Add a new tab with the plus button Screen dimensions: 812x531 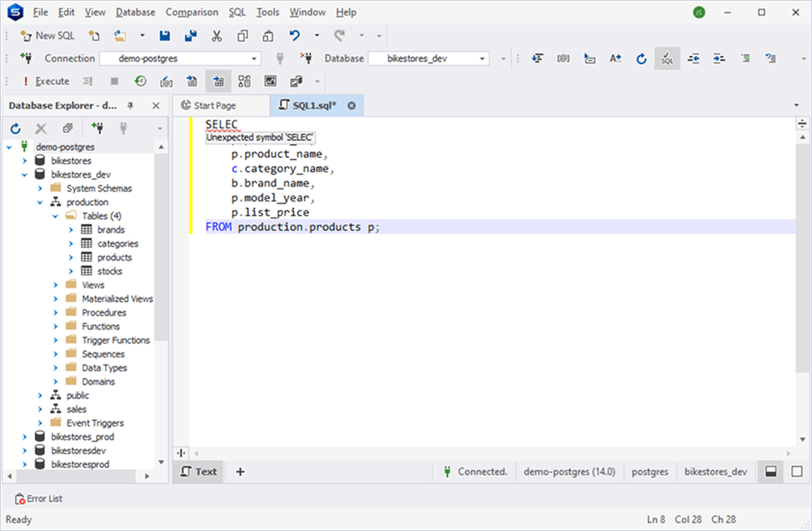coord(240,471)
